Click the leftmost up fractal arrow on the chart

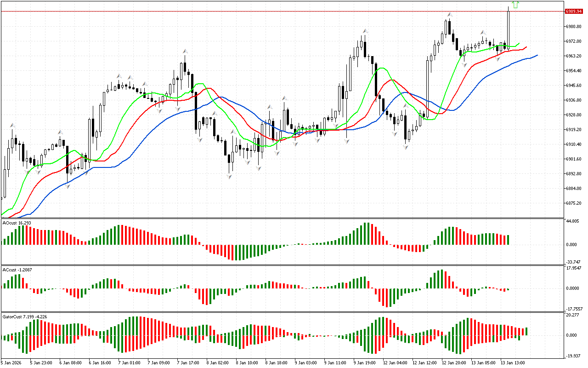[x=12, y=125]
